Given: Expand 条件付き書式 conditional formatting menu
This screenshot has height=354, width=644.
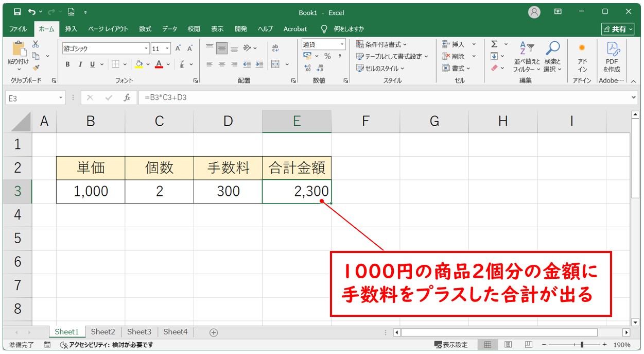Looking at the screenshot, I should point(381,44).
